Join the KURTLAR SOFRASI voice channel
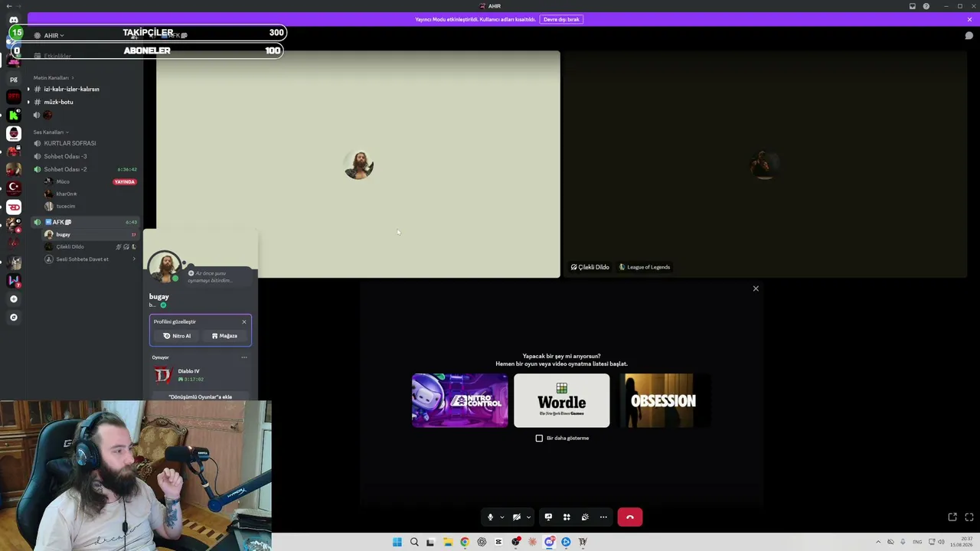The image size is (980, 551). click(70, 143)
